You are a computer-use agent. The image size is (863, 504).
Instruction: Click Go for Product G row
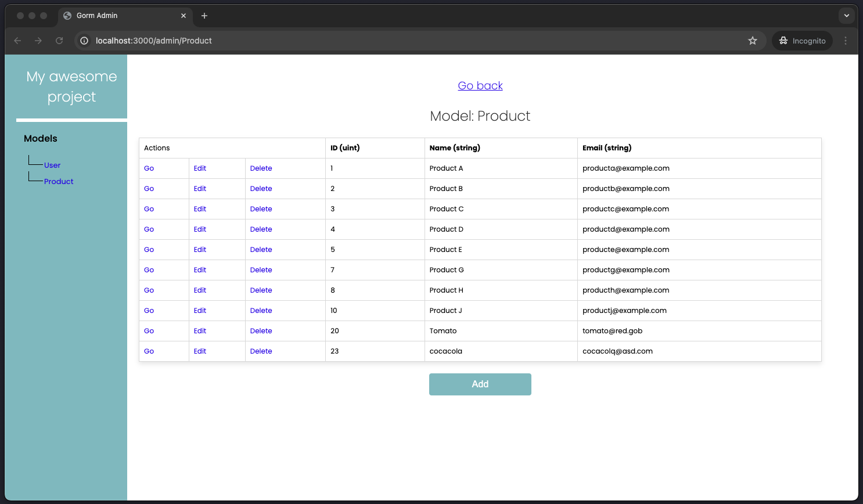149,270
